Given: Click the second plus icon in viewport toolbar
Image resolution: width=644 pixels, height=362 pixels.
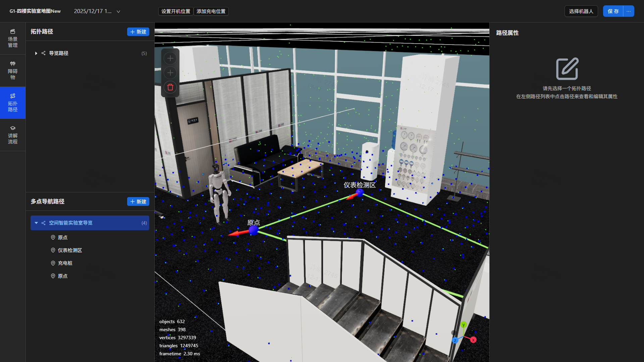Looking at the screenshot, I should (170, 73).
